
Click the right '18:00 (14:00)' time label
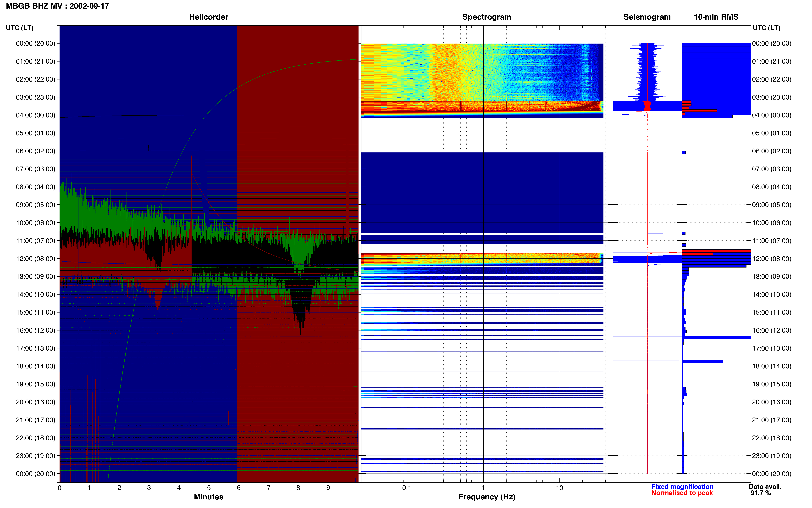coord(772,366)
